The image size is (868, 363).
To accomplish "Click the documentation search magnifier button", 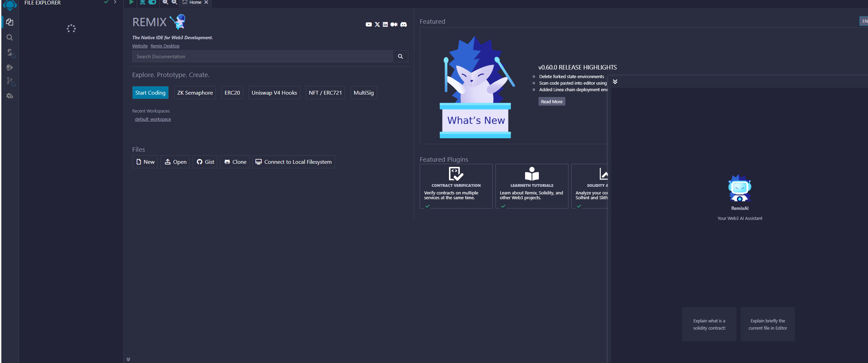I will (x=400, y=56).
